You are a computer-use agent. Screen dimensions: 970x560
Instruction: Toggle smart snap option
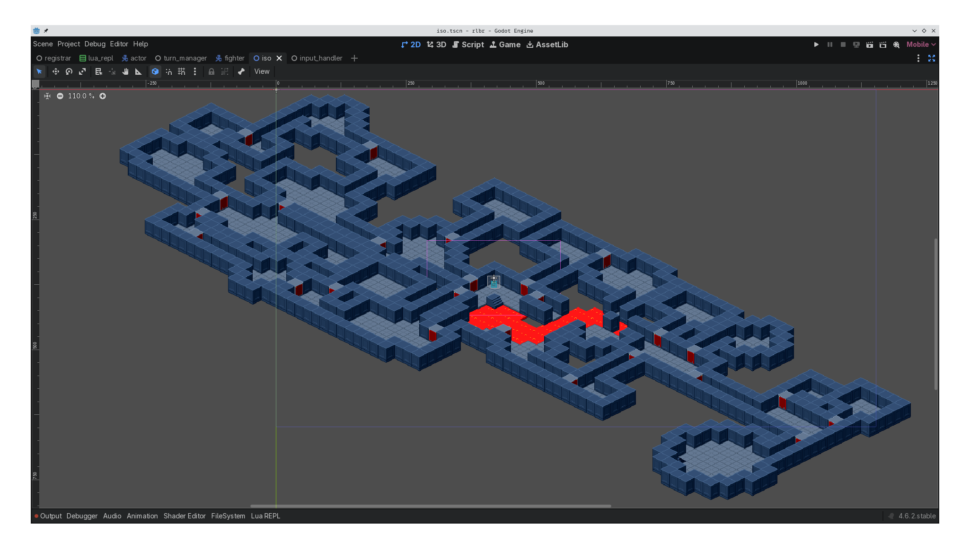click(168, 71)
